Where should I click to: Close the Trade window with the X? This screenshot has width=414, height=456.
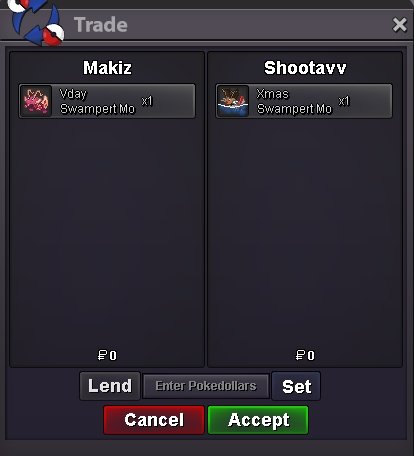coord(400,25)
